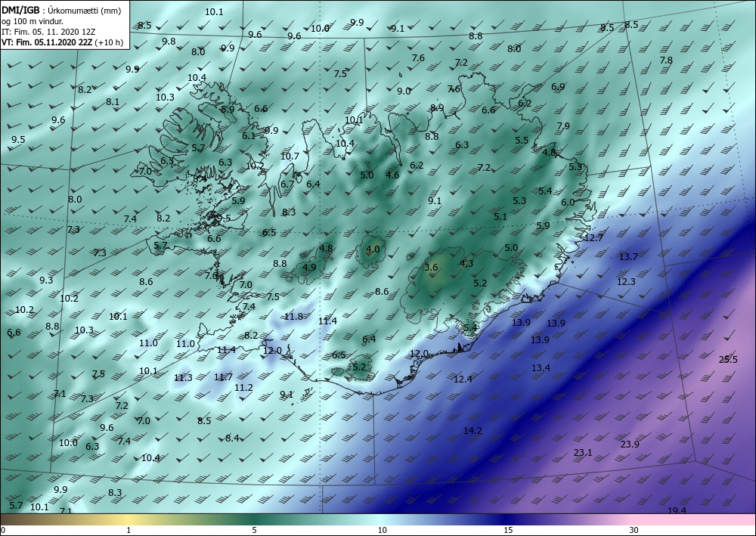Click the legend title "DMI/IGB : Úrkomumætti (mm)"

[61, 11]
